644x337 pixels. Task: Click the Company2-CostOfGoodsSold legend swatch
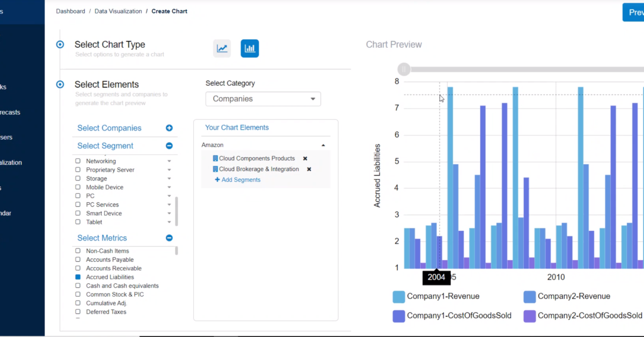tap(530, 316)
